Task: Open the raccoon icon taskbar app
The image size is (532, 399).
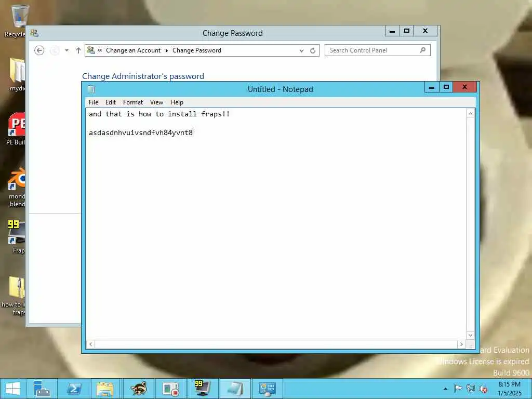Action: coord(138,389)
